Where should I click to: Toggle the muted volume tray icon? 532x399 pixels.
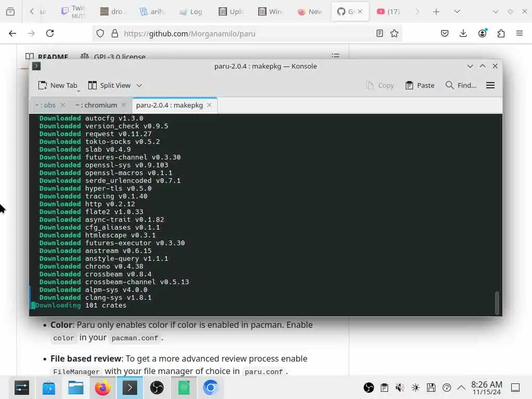[x=400, y=388]
